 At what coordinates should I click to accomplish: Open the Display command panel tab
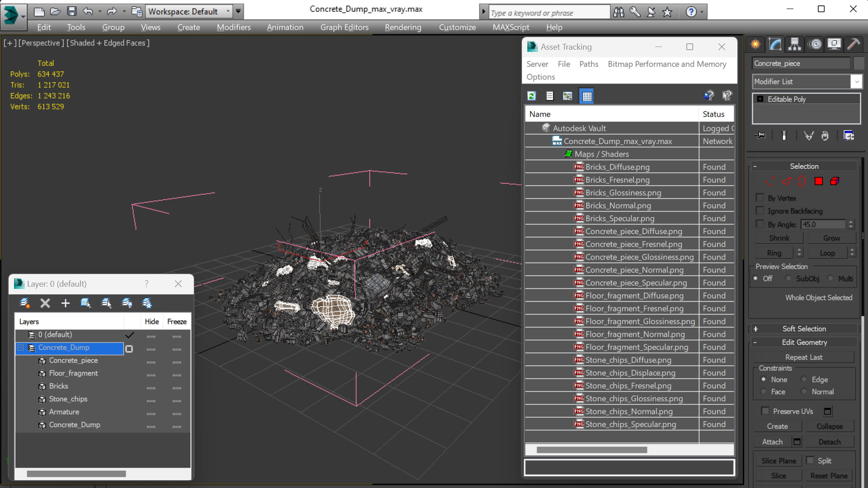point(834,44)
